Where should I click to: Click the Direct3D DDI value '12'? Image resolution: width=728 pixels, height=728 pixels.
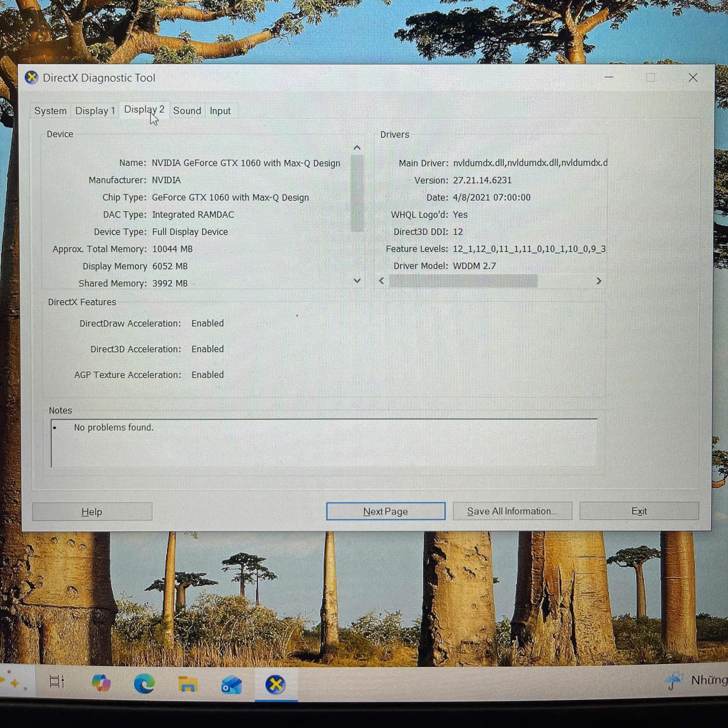click(458, 232)
